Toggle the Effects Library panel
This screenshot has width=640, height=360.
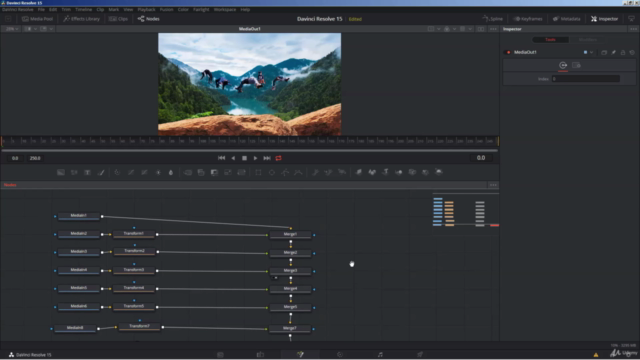coord(81,19)
